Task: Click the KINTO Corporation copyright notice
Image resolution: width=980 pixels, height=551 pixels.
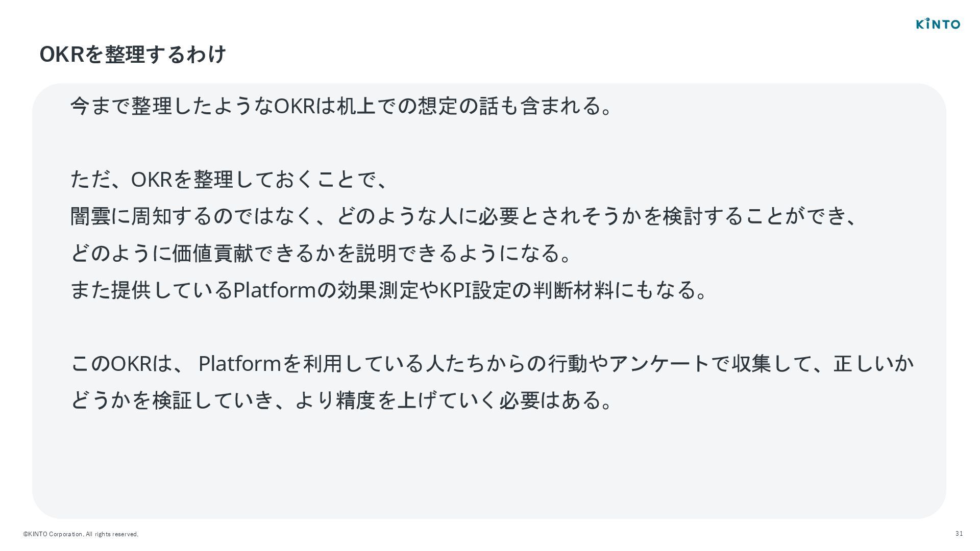Action: [x=81, y=534]
